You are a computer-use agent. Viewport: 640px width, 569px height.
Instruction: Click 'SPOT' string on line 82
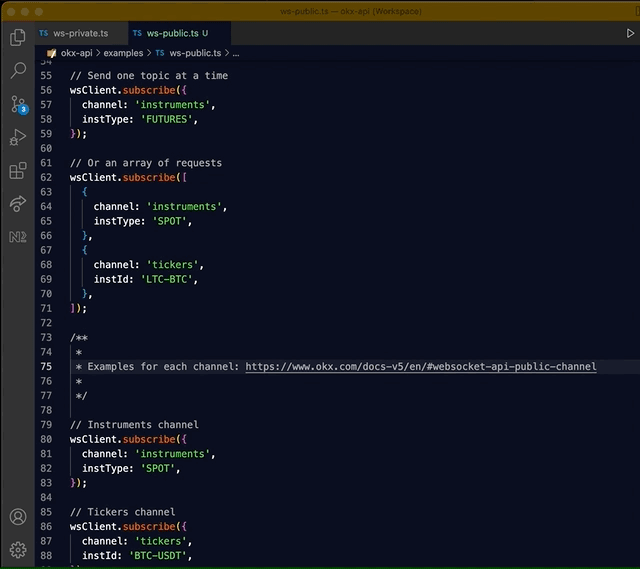click(158, 468)
